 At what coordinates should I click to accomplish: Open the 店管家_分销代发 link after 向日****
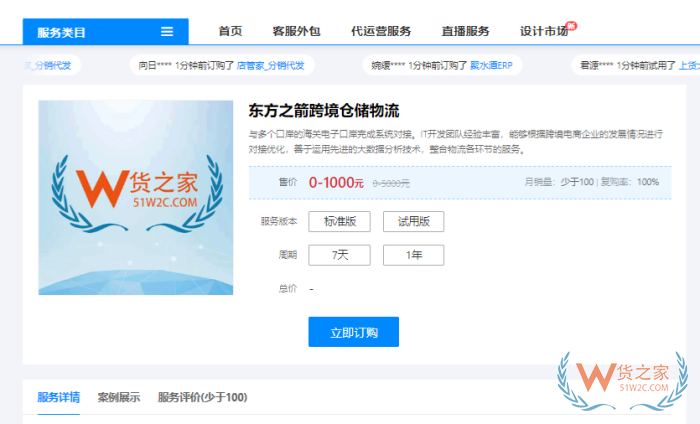pyautogui.click(x=271, y=66)
